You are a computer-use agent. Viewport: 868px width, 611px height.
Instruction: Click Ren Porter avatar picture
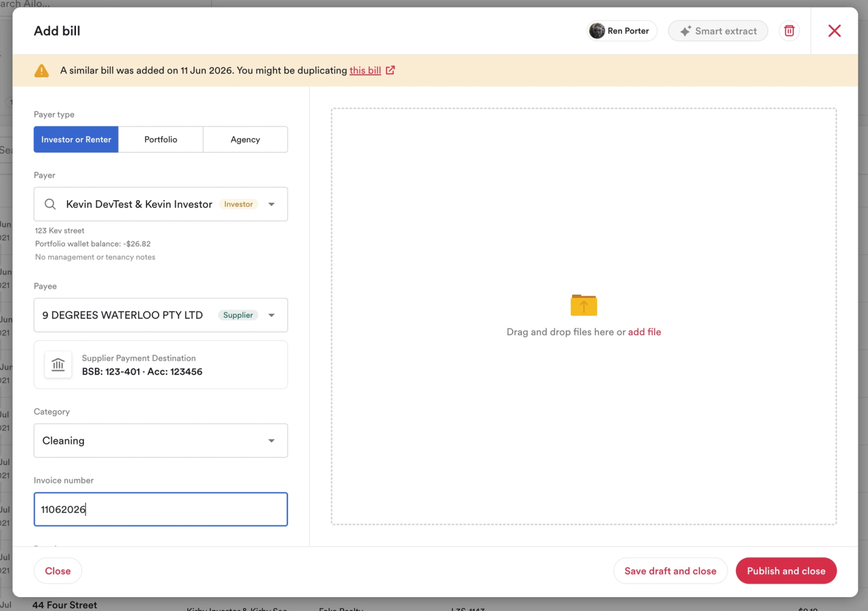(x=597, y=31)
